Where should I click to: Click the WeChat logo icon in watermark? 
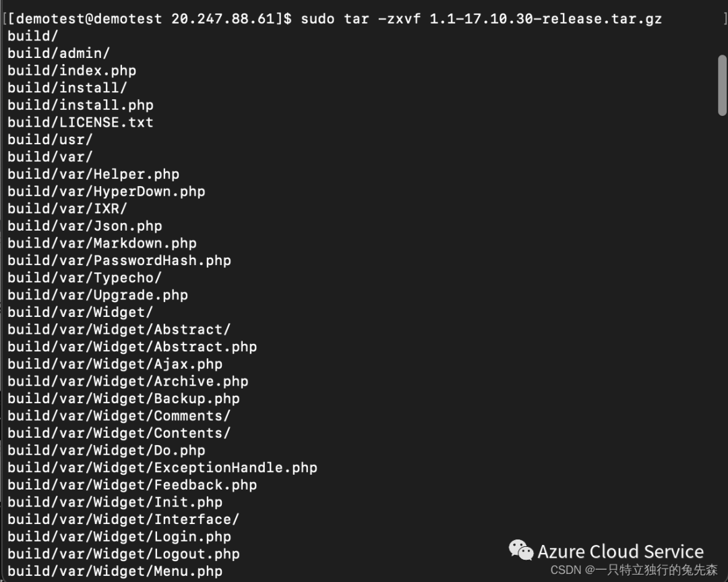point(521,550)
